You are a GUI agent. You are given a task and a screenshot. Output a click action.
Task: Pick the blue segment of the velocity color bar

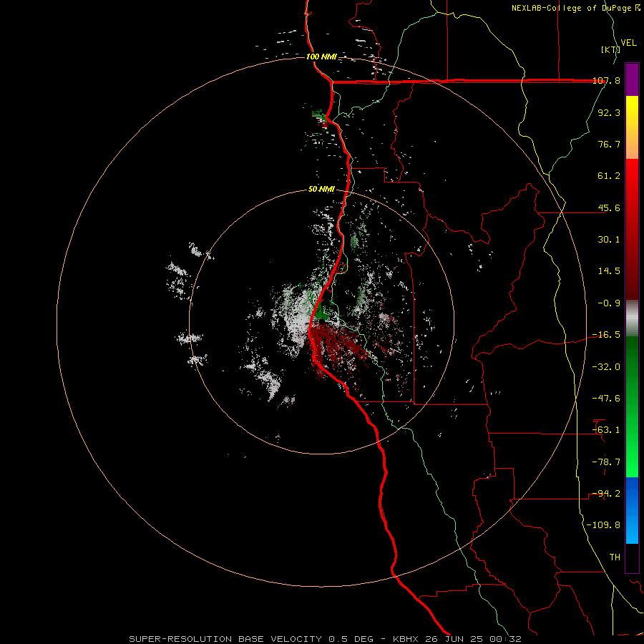pos(632,510)
